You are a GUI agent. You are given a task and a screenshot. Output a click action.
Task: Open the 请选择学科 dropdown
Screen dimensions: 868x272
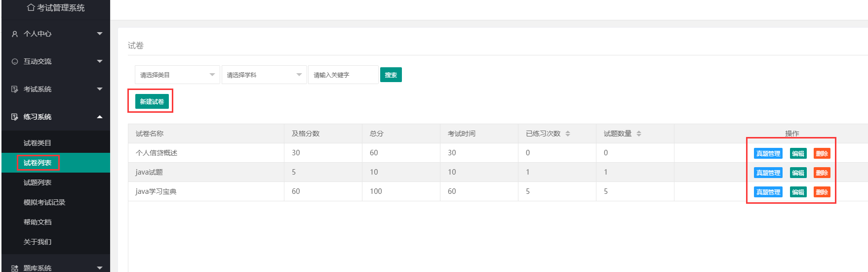coord(264,75)
